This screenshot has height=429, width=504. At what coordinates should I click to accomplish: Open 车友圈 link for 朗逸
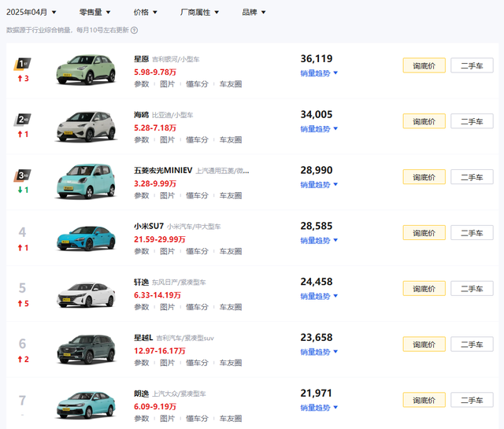click(230, 419)
